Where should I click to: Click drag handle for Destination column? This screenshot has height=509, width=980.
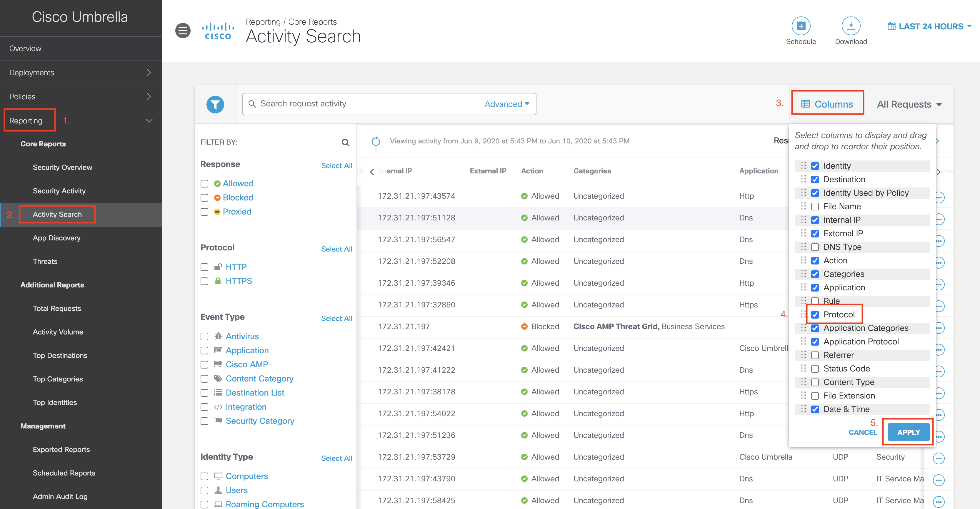[803, 179]
